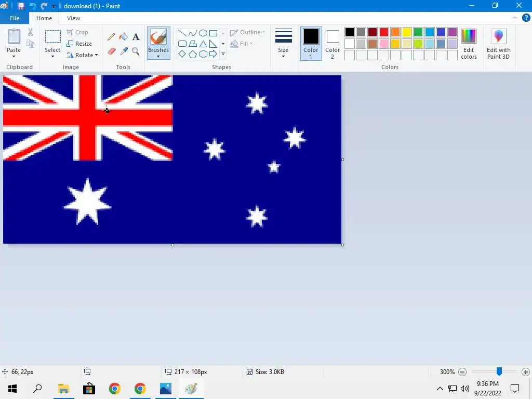532x399 pixels.
Task: Open the Paste dropdown arrow
Action: (14, 56)
